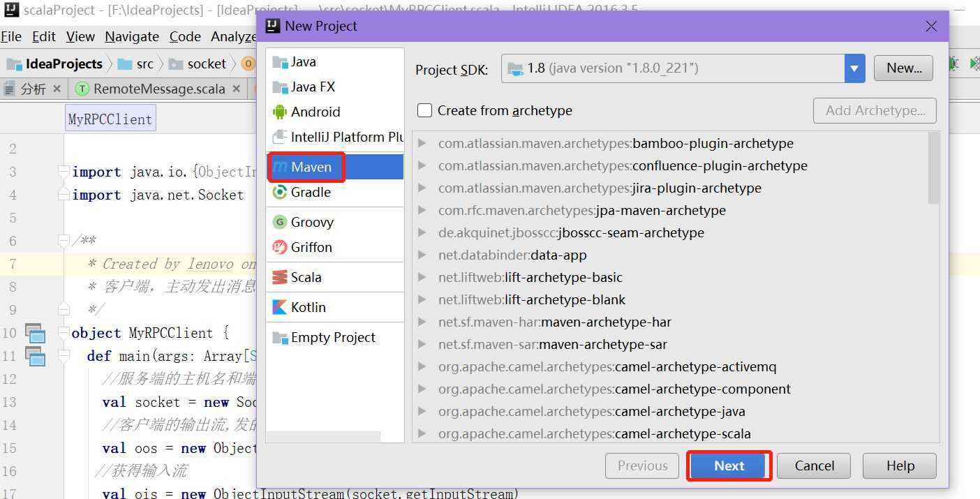Close the RemoteMessage.scala tab
The height and width of the screenshot is (499, 980).
click(x=237, y=89)
